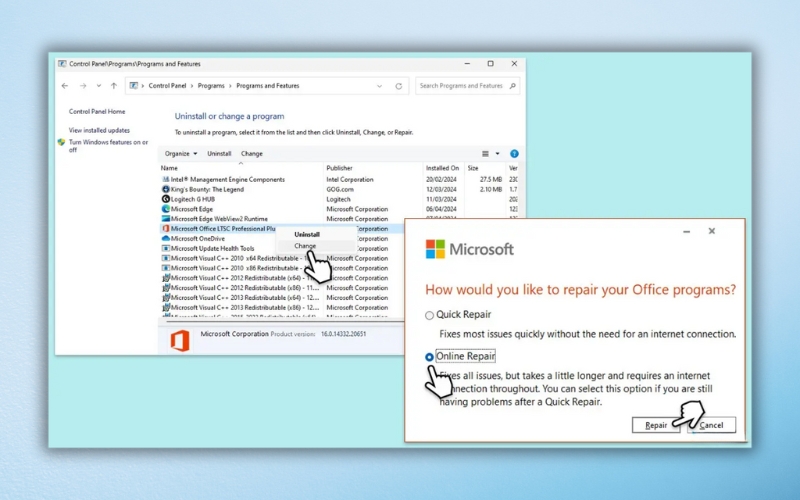Click the 27.5 MB size cell
The image size is (800, 500).
[491, 180]
